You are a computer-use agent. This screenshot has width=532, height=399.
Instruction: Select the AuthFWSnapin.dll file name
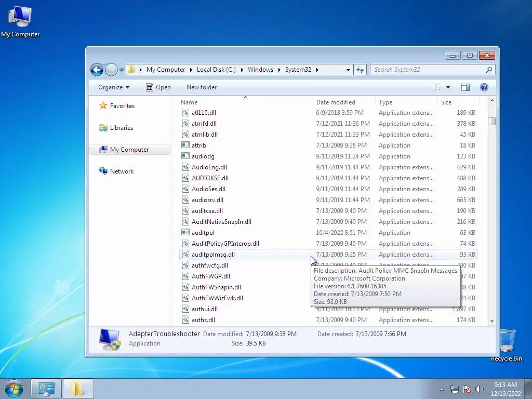click(x=216, y=287)
